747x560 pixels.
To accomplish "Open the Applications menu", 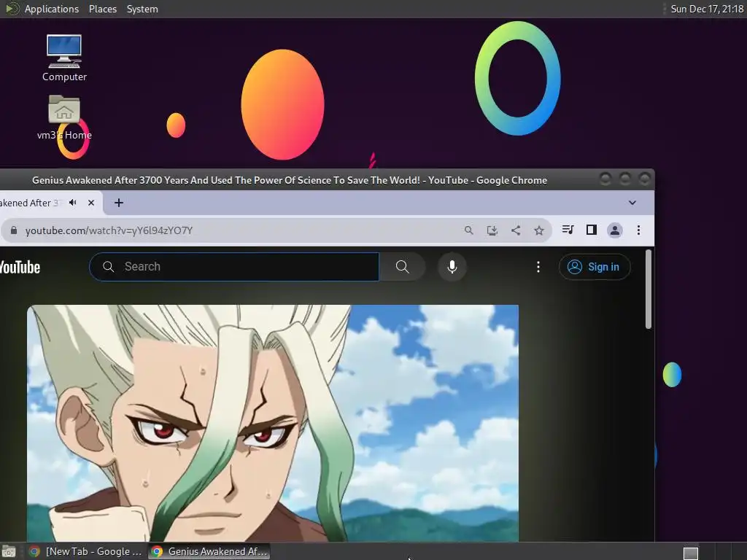I will 52,9.
